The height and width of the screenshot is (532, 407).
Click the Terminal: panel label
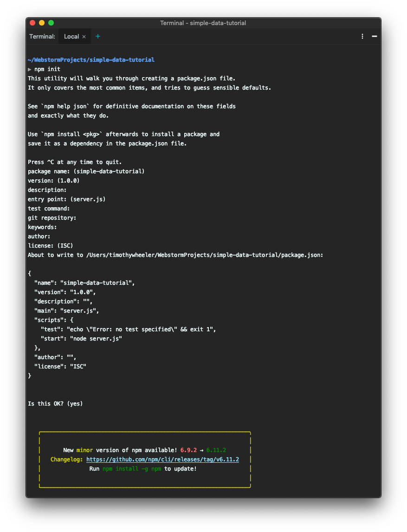[x=42, y=36]
